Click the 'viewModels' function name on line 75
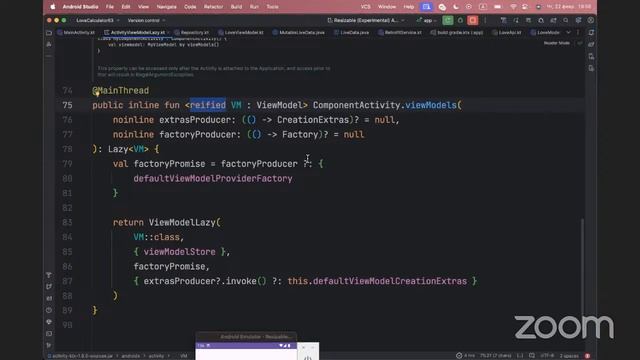640x360 pixels. coord(431,105)
